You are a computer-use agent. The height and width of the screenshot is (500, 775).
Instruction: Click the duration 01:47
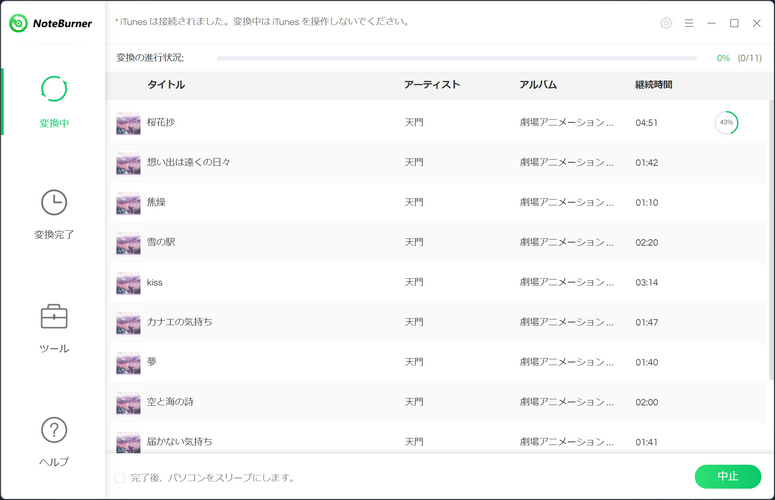[646, 322]
